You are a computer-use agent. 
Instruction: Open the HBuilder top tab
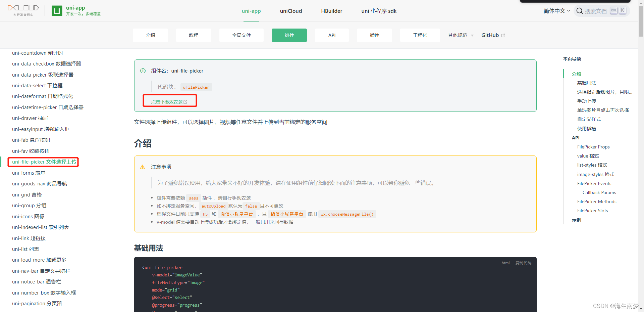click(x=331, y=11)
